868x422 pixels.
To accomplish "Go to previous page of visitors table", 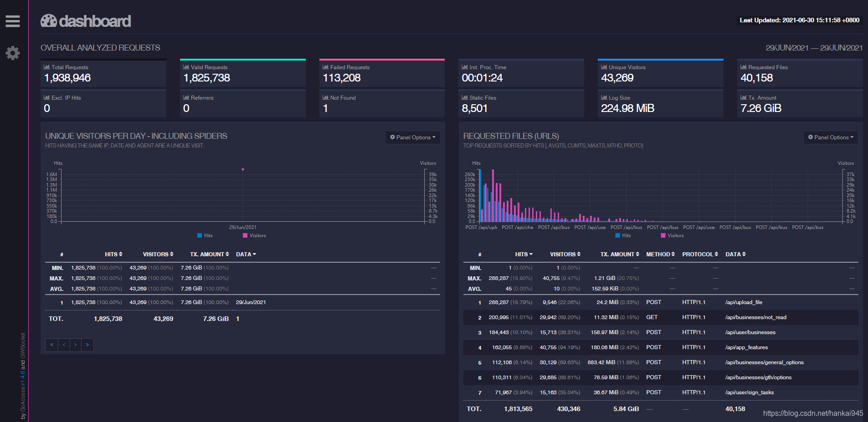I will [64, 345].
